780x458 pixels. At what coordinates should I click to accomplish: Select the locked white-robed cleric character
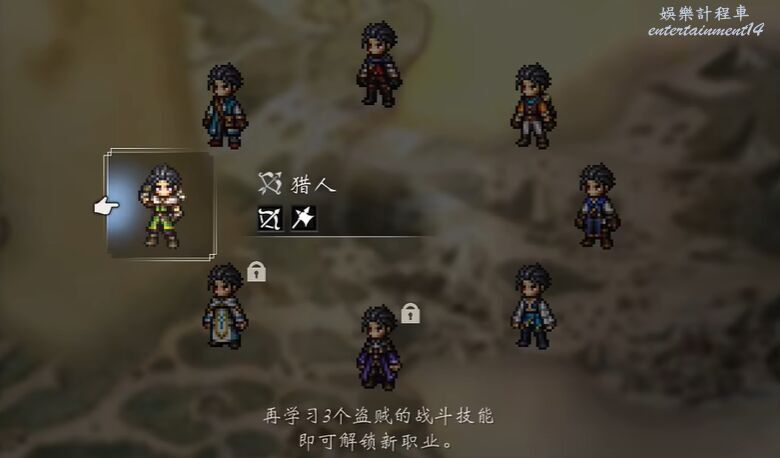225,306
